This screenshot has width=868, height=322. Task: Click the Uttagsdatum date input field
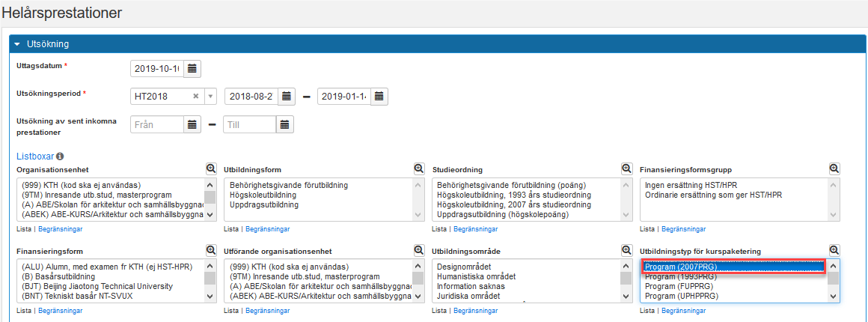click(x=156, y=69)
